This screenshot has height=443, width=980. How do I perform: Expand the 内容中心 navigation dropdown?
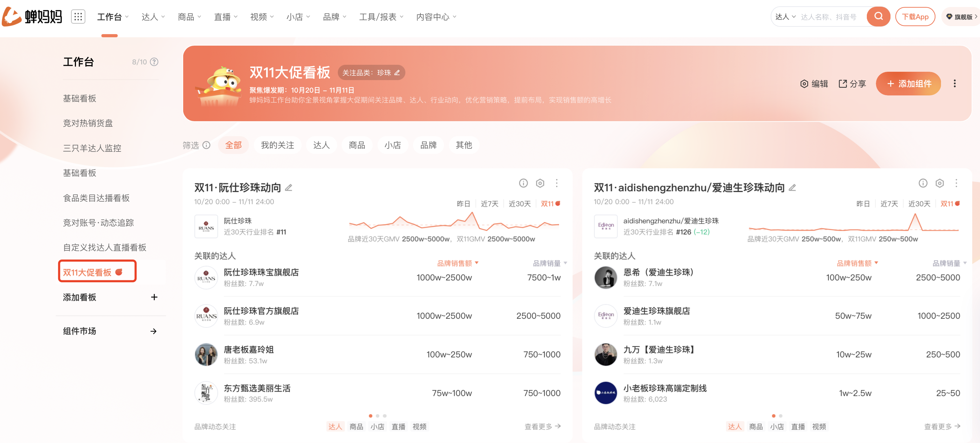click(436, 17)
